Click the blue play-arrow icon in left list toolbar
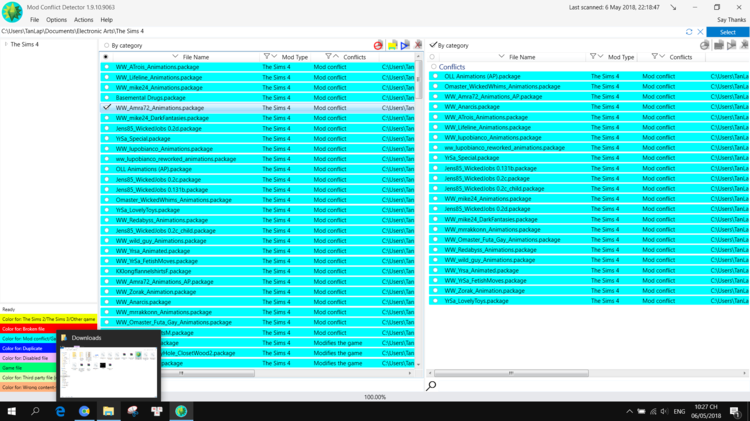This screenshot has height=421, width=750. [405, 45]
